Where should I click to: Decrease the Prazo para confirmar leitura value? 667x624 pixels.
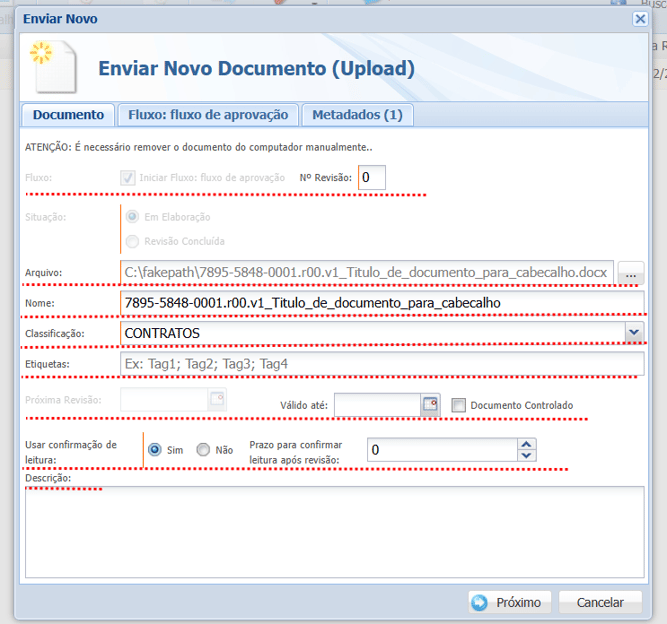click(x=527, y=456)
